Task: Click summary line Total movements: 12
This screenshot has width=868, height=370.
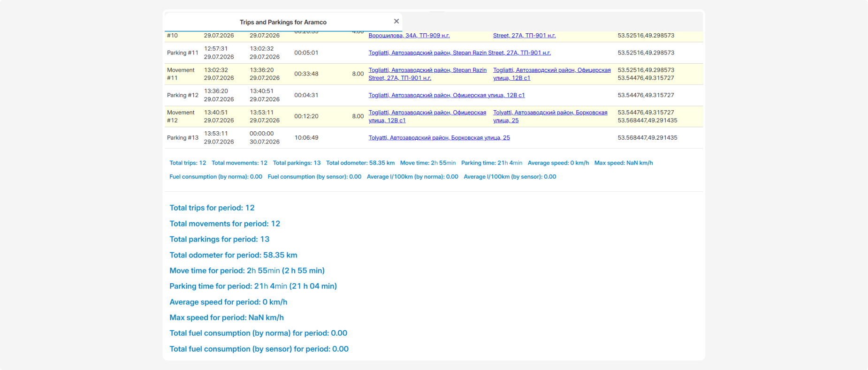Action: point(239,163)
